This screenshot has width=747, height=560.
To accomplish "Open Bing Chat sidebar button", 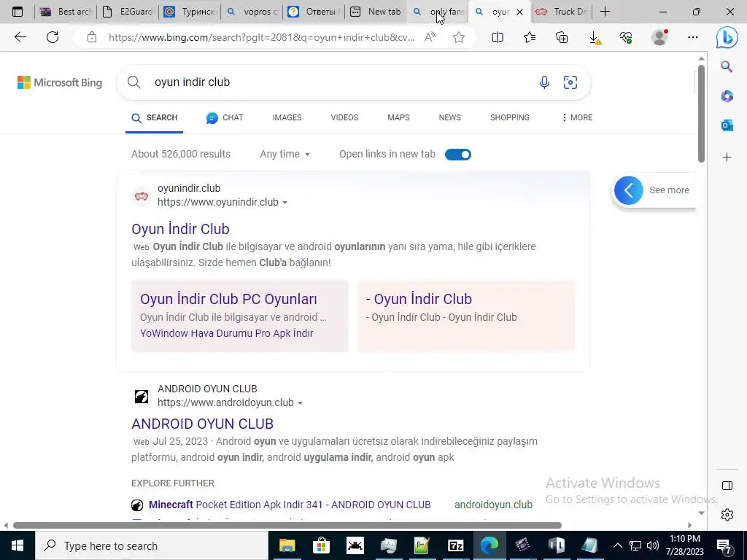I will click(x=727, y=37).
